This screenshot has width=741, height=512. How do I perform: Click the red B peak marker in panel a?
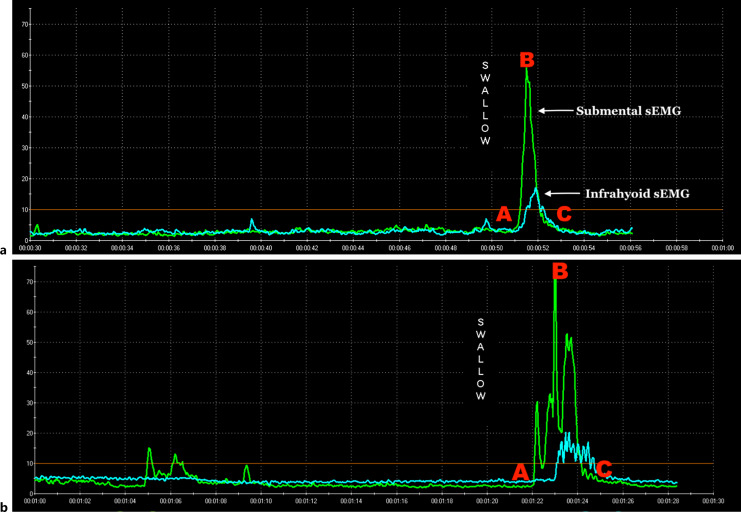527,60
